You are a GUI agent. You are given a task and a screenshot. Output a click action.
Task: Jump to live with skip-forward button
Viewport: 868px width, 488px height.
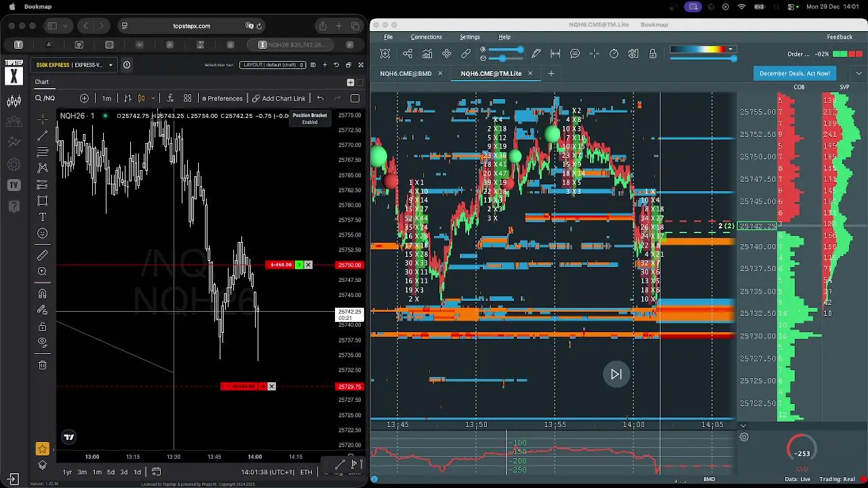point(616,374)
